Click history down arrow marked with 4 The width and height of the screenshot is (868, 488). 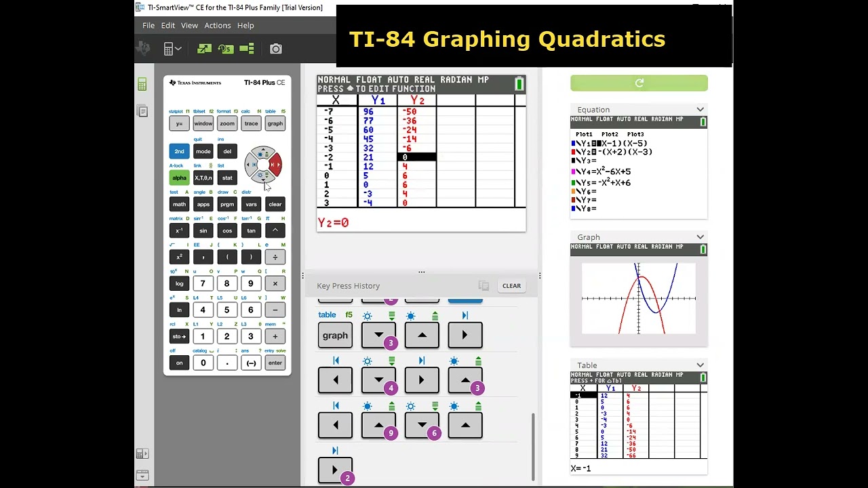(378, 380)
